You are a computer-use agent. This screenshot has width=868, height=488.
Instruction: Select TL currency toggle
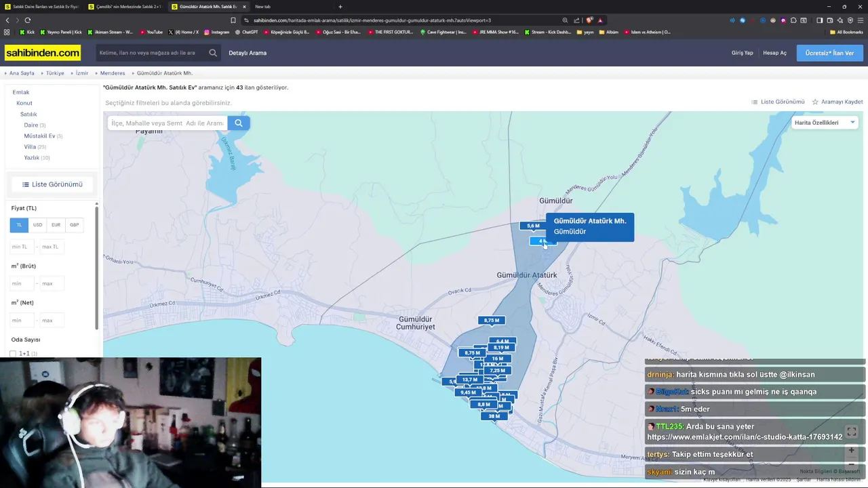19,225
